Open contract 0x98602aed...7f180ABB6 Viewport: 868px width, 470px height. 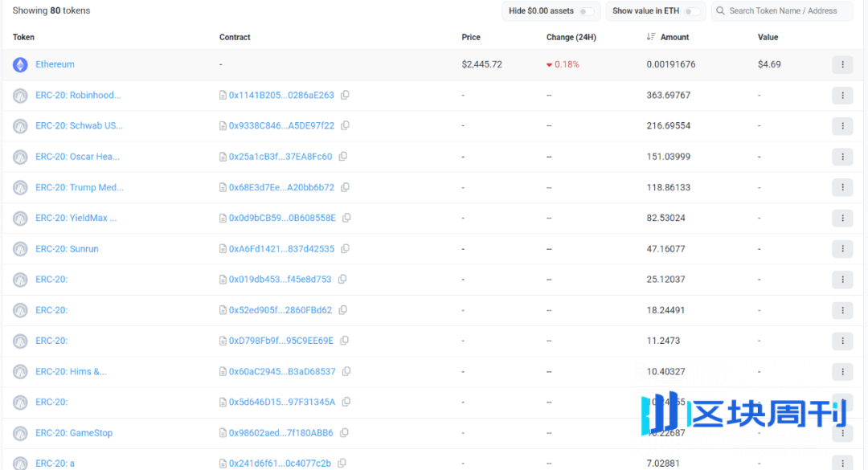pyautogui.click(x=280, y=433)
